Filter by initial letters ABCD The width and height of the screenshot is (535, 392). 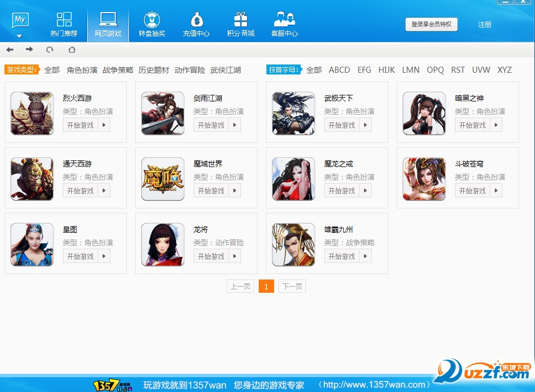click(x=340, y=70)
